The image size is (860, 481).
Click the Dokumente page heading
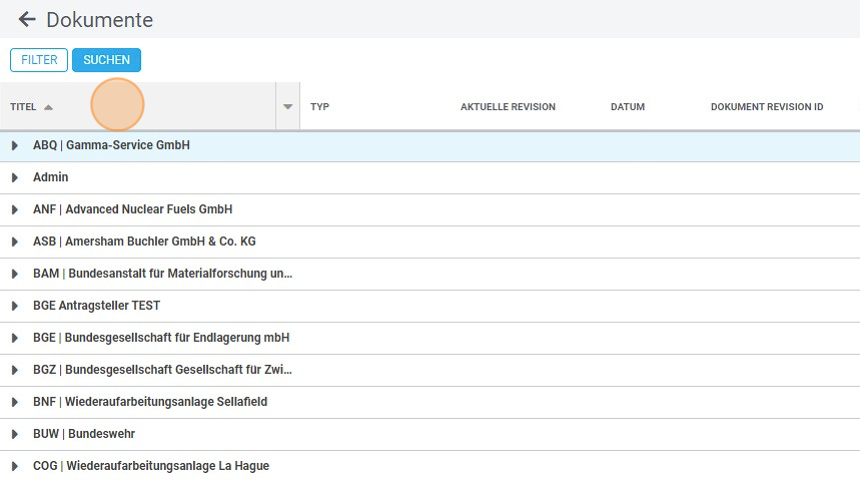coord(100,20)
